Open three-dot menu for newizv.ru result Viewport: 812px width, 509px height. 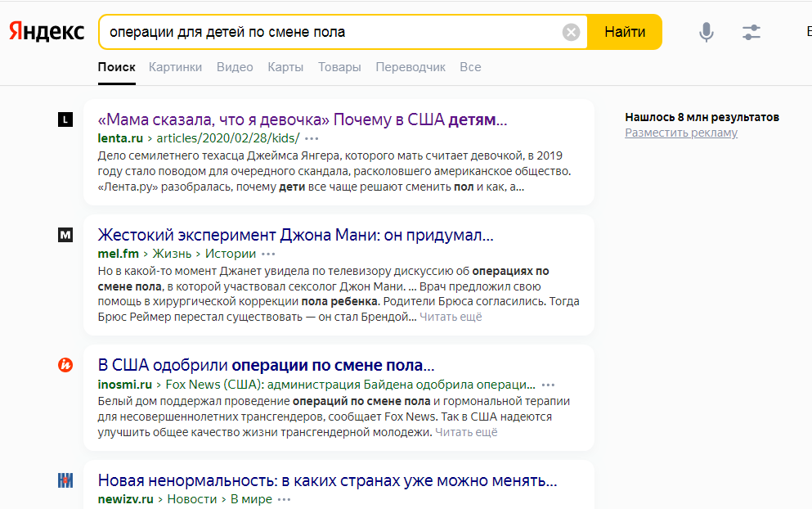click(285, 499)
